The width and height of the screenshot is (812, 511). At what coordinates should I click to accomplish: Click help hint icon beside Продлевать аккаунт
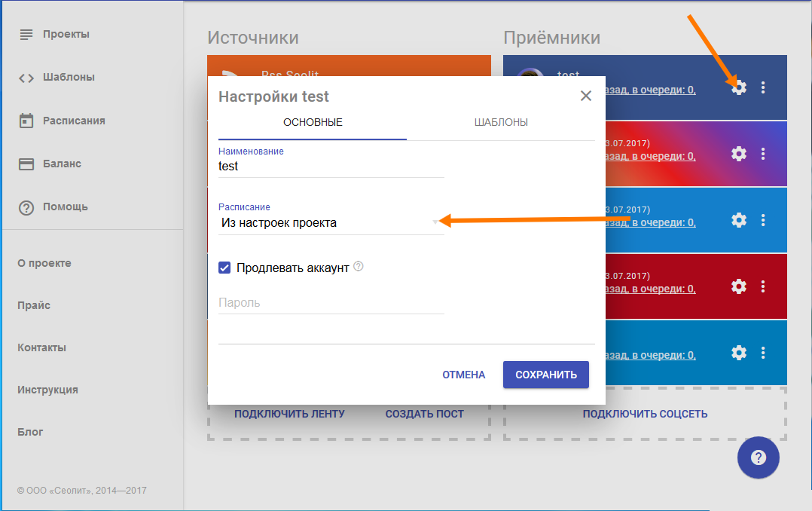(359, 266)
